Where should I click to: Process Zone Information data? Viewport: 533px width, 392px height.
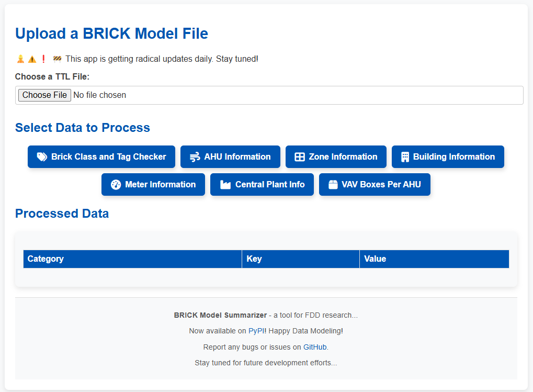pyautogui.click(x=336, y=156)
